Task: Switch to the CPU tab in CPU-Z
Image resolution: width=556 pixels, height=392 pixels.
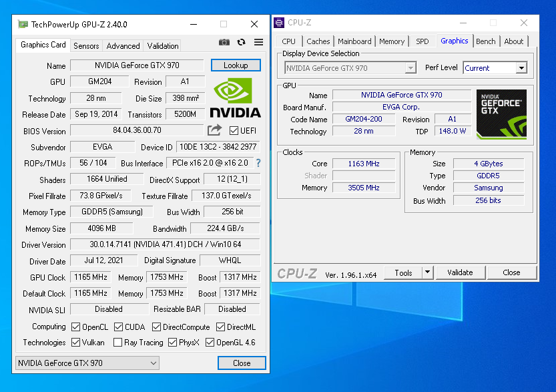Action: (288, 41)
